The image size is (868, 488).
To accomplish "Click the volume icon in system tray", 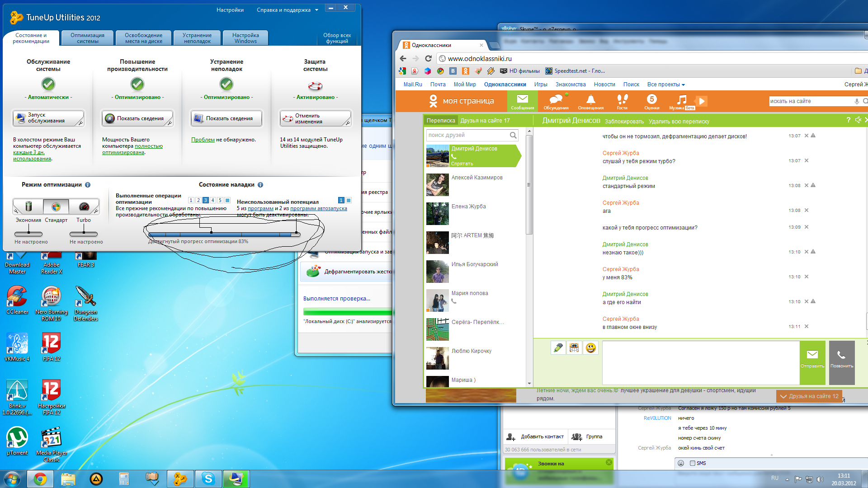I will [820, 479].
